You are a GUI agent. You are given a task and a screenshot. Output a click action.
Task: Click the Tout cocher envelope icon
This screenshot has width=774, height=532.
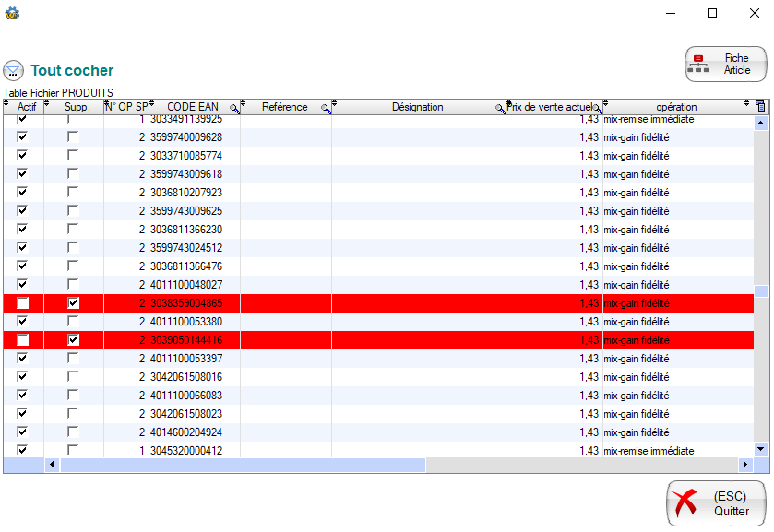tap(14, 71)
